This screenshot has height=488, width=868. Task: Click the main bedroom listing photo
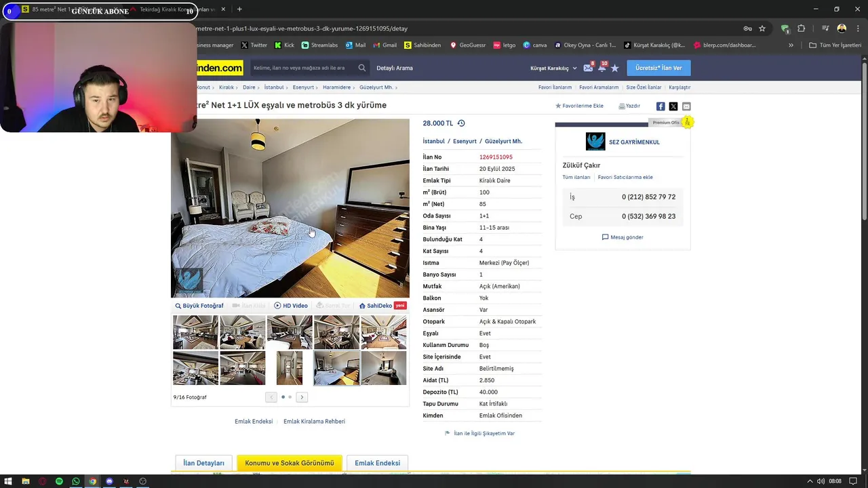click(290, 209)
